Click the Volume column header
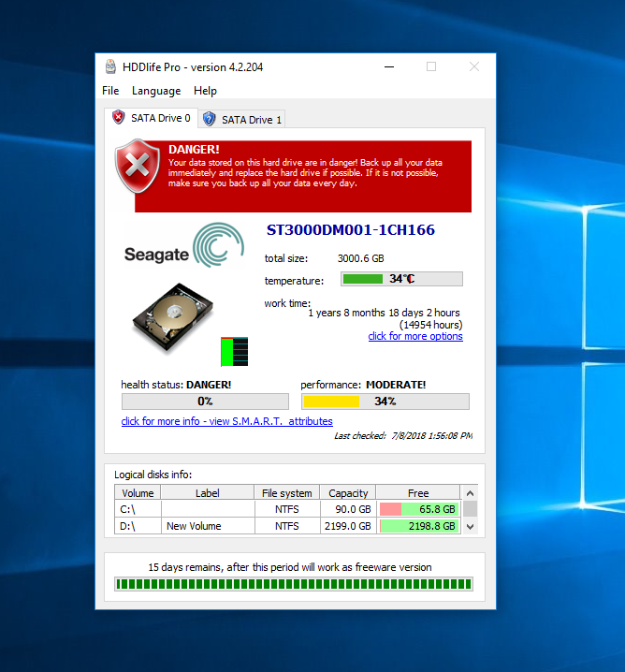625x672 pixels. (x=138, y=493)
